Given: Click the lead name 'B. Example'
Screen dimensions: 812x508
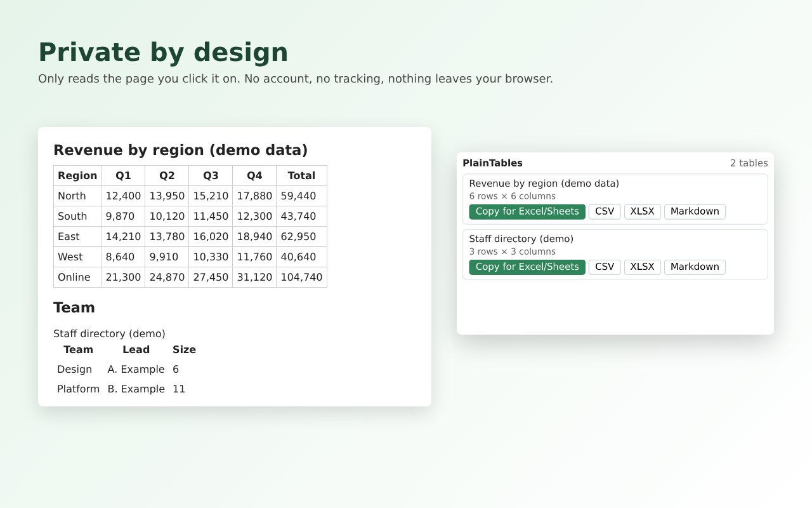Looking at the screenshot, I should [136, 389].
